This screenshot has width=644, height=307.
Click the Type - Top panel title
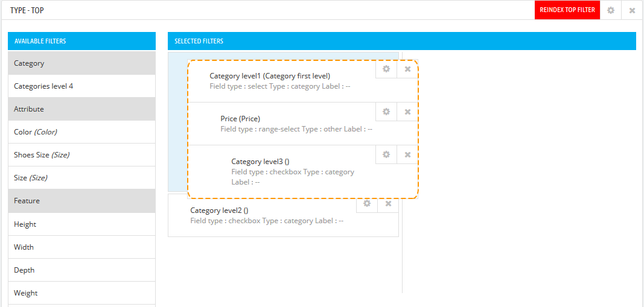[x=27, y=10]
